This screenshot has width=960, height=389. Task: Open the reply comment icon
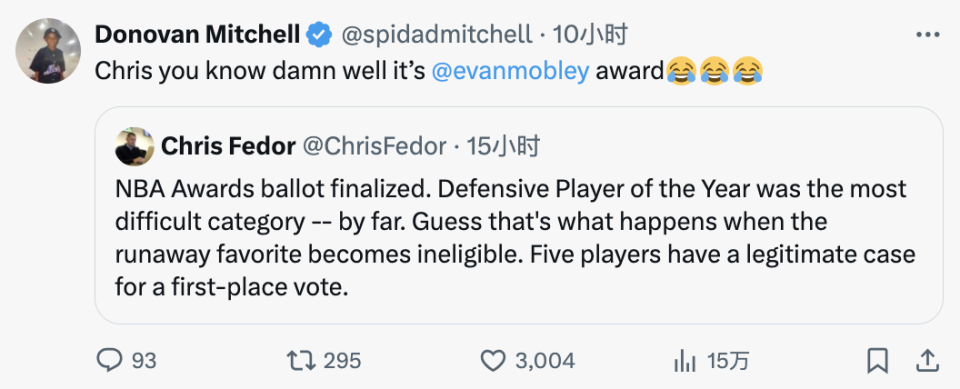coord(109,361)
